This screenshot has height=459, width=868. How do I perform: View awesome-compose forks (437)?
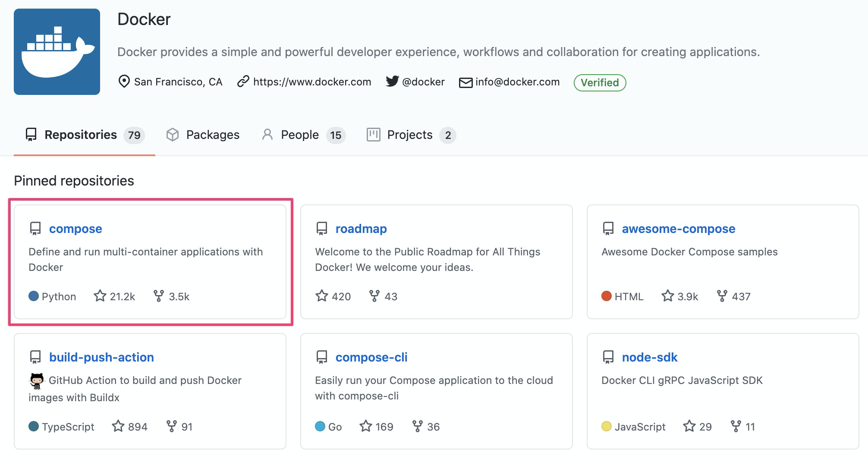pyautogui.click(x=733, y=296)
